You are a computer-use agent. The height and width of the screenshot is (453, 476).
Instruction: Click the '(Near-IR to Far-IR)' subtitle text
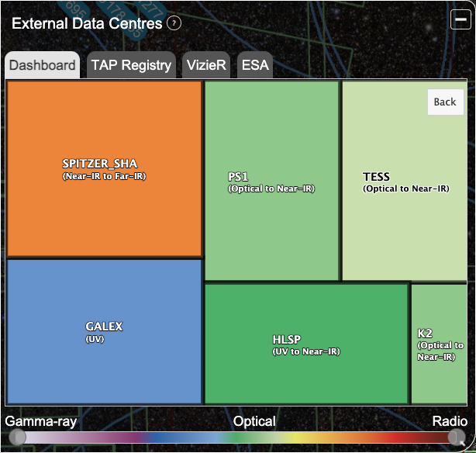[104, 176]
